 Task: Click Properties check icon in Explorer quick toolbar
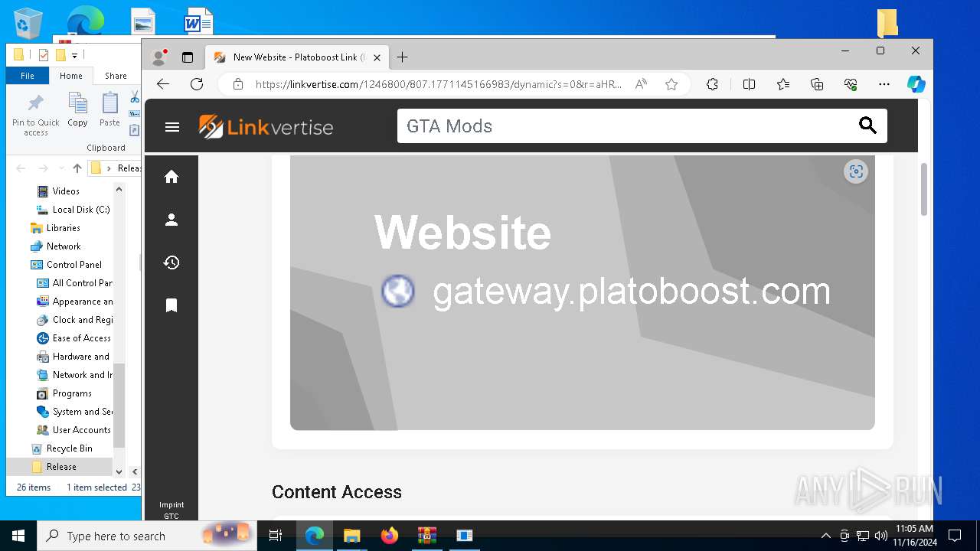point(44,55)
